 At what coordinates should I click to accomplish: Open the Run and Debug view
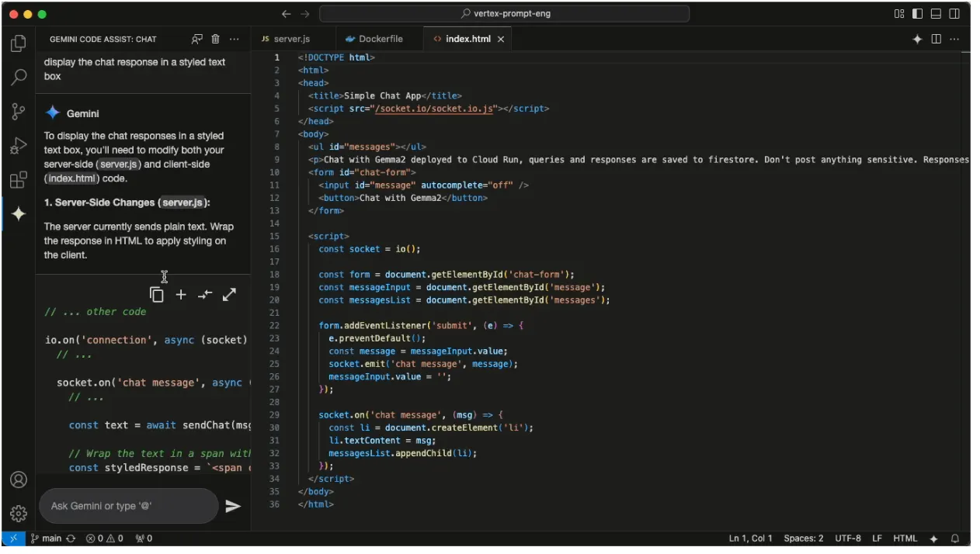click(x=18, y=146)
